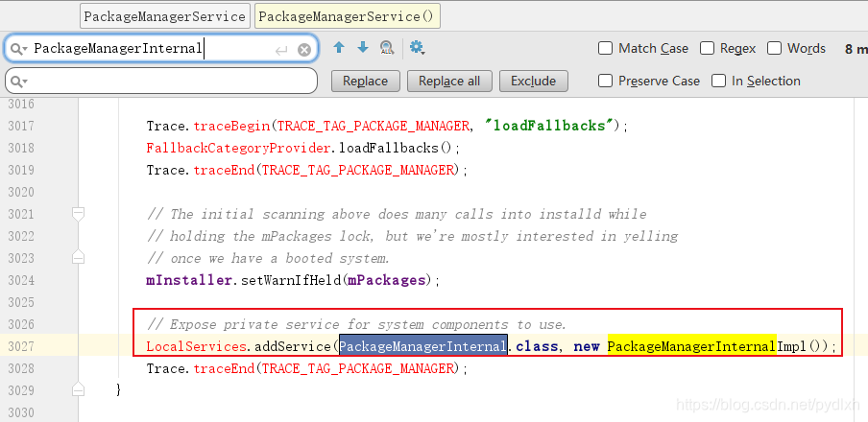Enable In Selection checkbox
Viewport: 868px width, 422px height.
click(718, 81)
